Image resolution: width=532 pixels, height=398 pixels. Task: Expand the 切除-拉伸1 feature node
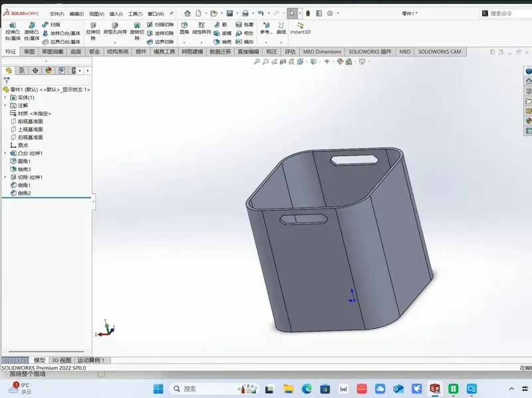[x=5, y=177]
